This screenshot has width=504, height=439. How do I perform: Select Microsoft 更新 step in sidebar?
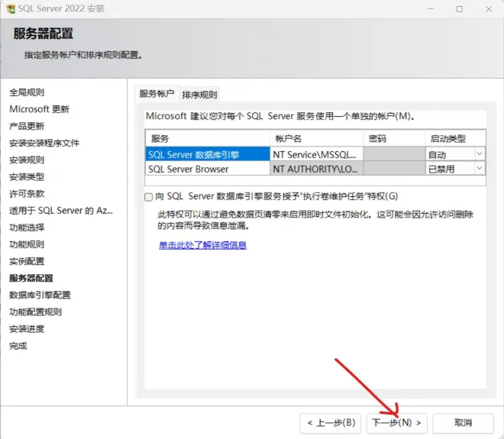39,109
